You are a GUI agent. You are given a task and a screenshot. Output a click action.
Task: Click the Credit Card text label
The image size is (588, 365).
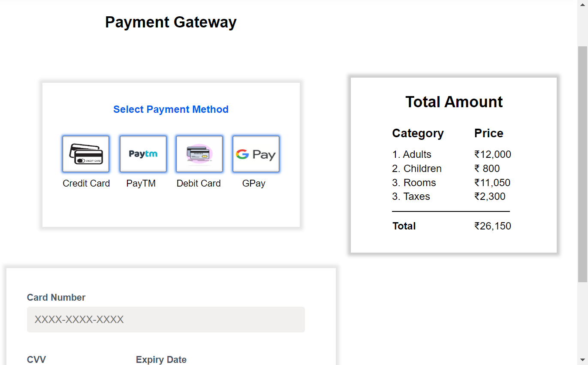coord(86,184)
